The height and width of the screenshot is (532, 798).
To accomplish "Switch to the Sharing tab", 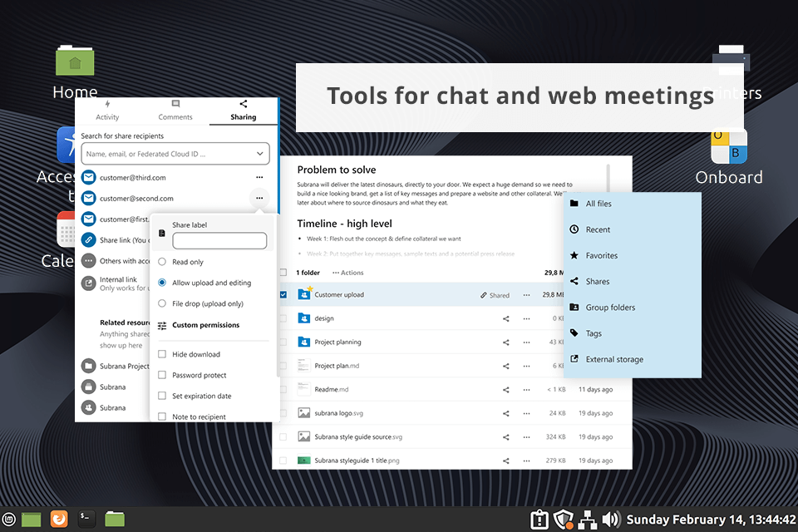I will pyautogui.click(x=244, y=111).
